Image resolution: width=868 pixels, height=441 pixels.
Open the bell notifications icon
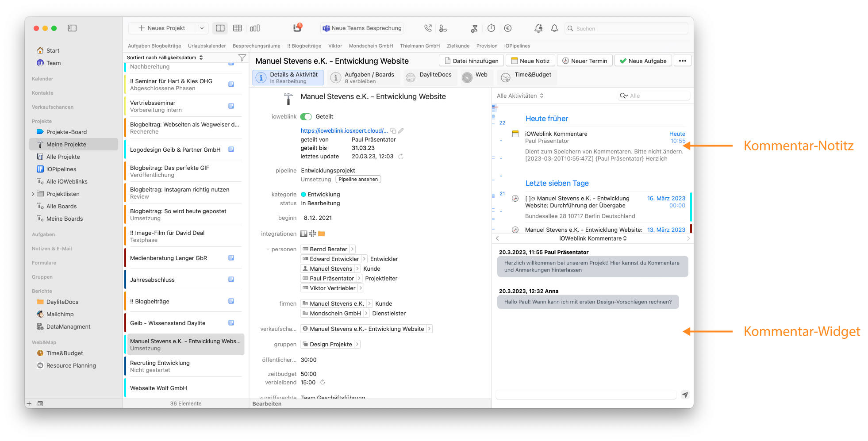coord(554,28)
